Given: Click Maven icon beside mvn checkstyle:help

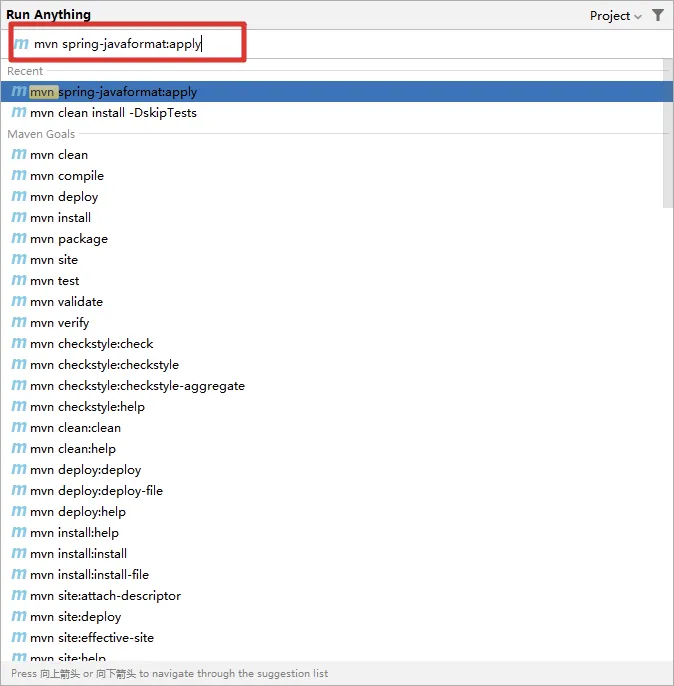Looking at the screenshot, I should coord(19,406).
